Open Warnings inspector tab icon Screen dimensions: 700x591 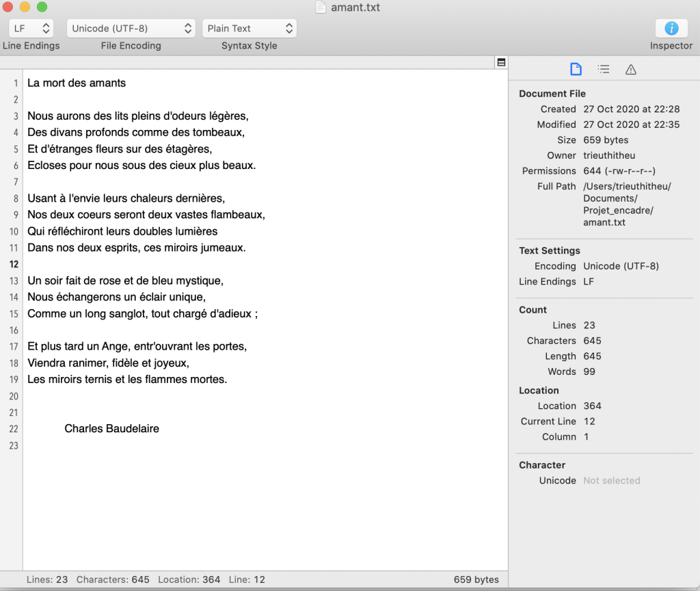click(x=631, y=69)
